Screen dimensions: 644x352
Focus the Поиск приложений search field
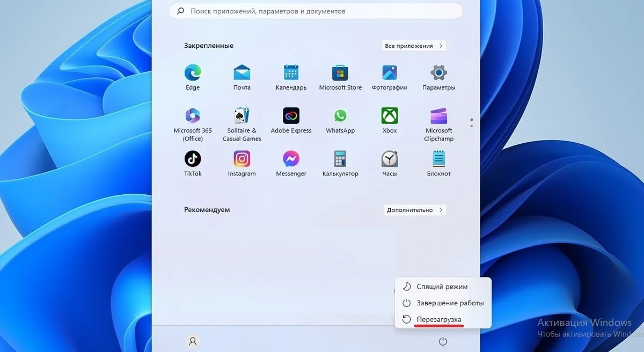point(316,11)
